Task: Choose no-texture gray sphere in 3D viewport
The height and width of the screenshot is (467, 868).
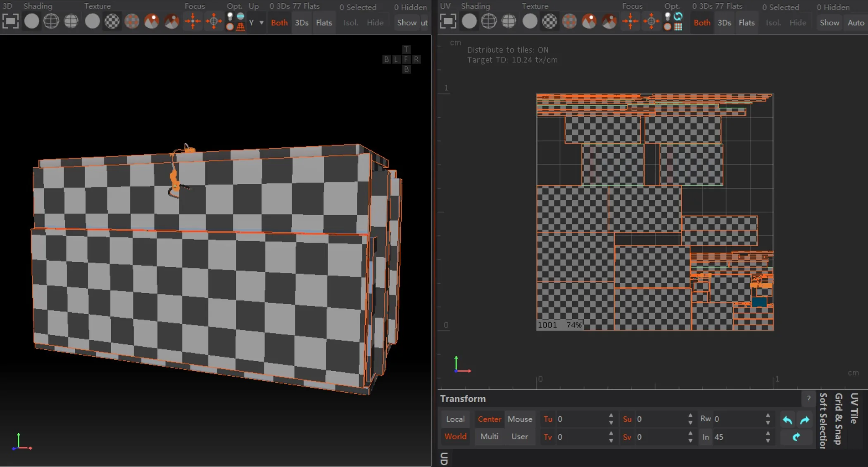Action: coord(92,21)
